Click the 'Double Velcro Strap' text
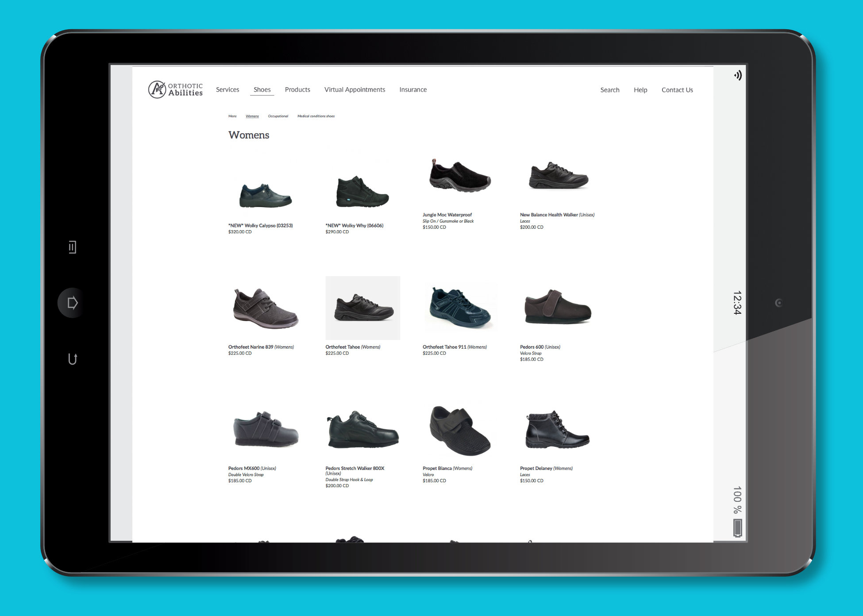 pyautogui.click(x=246, y=474)
